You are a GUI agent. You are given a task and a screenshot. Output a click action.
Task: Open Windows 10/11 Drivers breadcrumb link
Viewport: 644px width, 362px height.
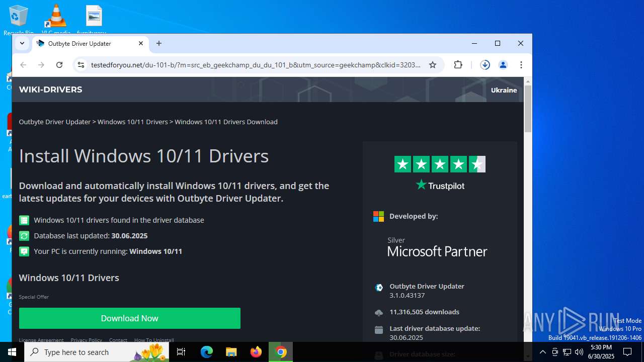point(132,122)
